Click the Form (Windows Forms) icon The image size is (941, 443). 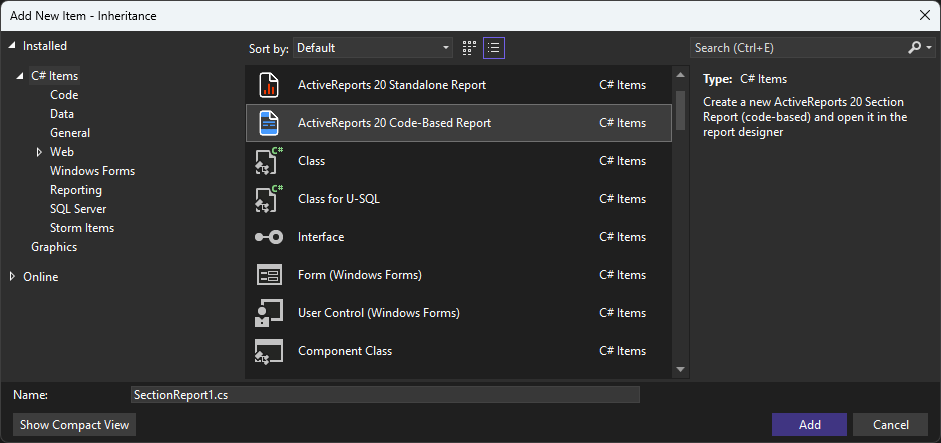(x=269, y=275)
